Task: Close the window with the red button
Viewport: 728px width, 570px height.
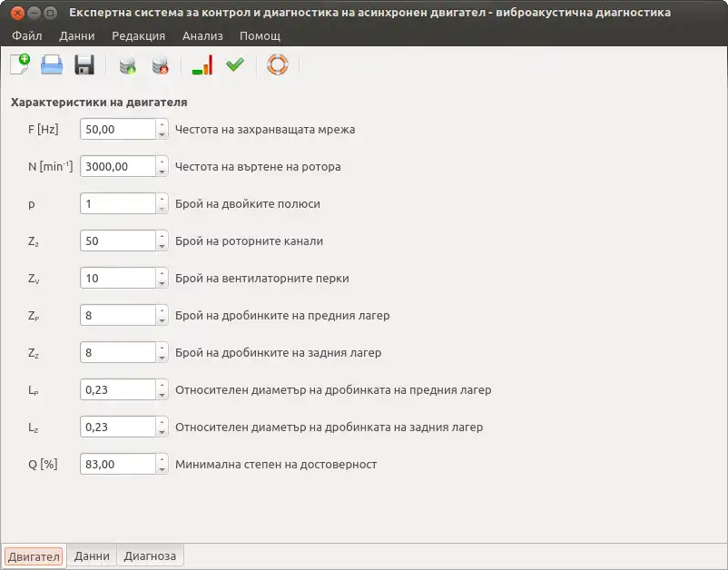Action: coord(17,13)
